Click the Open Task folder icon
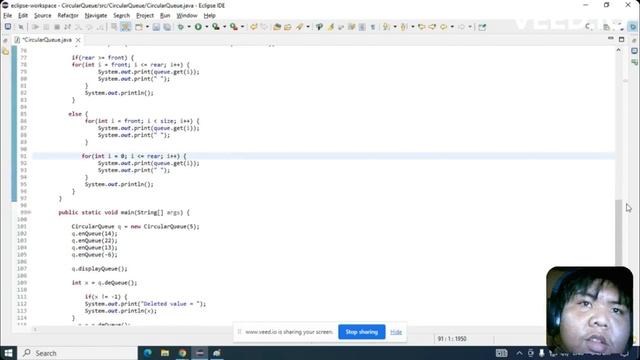 coord(288,27)
